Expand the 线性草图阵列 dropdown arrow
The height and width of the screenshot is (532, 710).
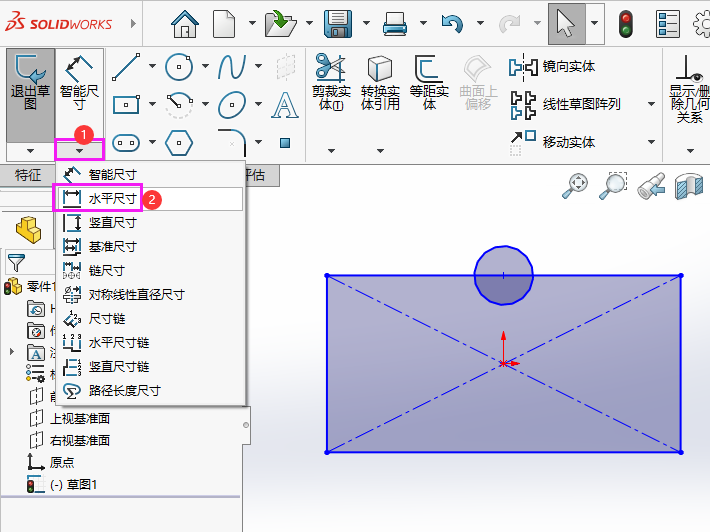tap(651, 104)
